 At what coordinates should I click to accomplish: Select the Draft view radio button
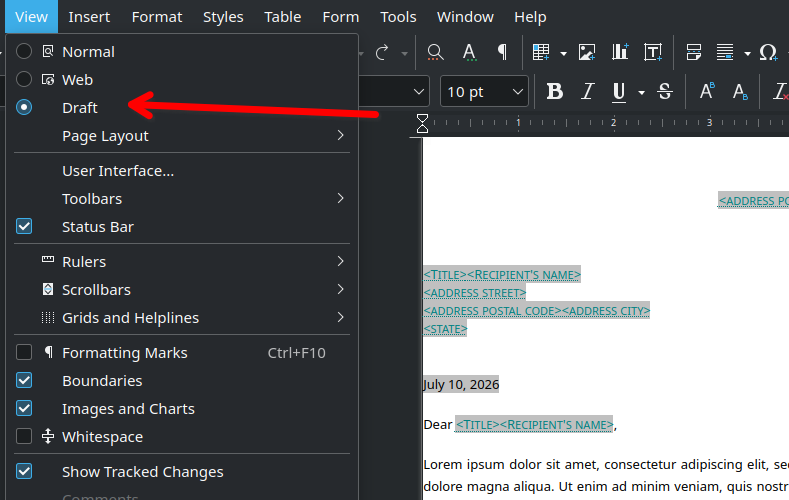(x=24, y=107)
